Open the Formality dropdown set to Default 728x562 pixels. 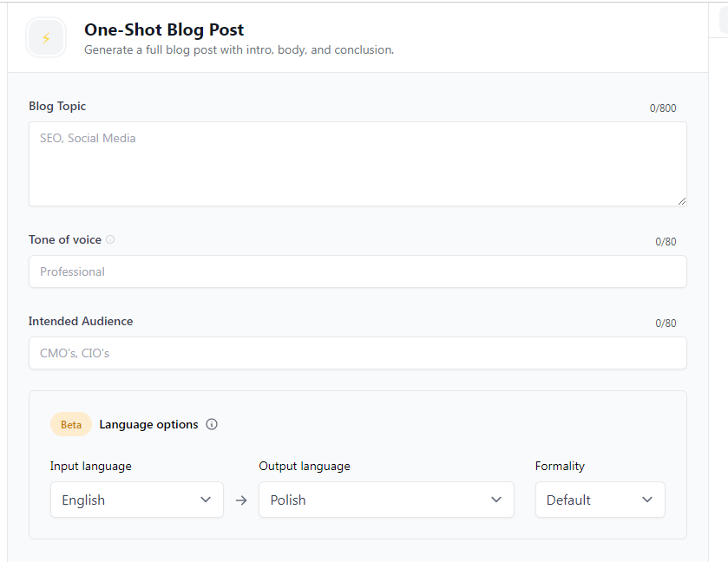point(600,500)
